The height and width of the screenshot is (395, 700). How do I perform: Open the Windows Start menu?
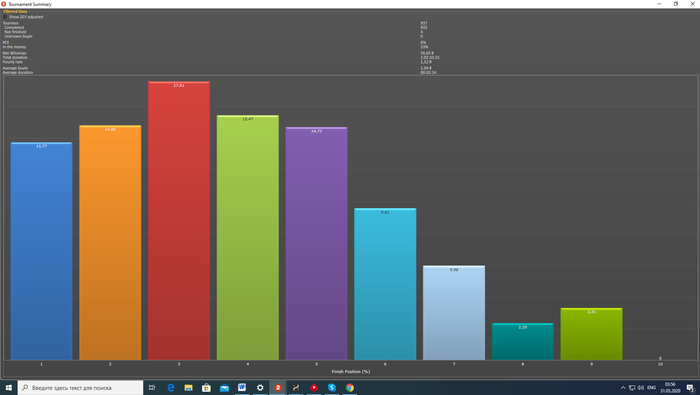8,387
